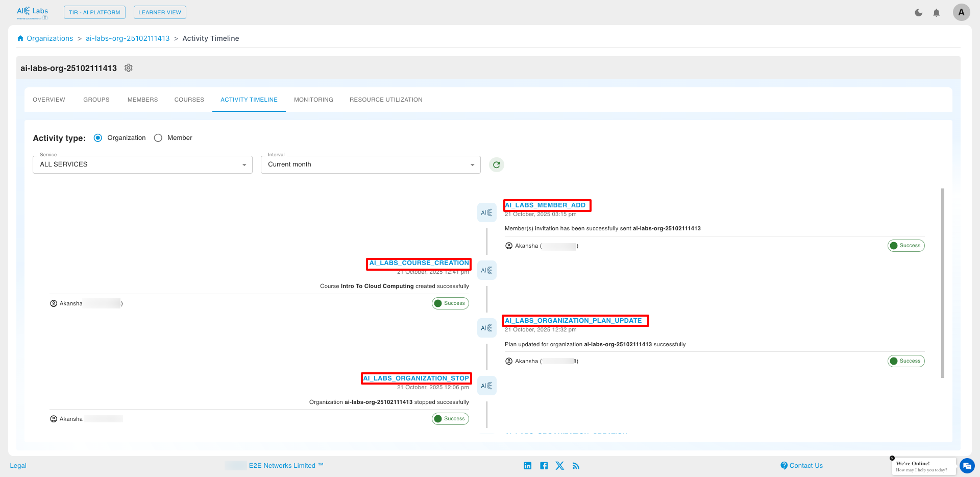
Task: Click the Activity Timeline breadcrumb text
Action: tap(211, 38)
